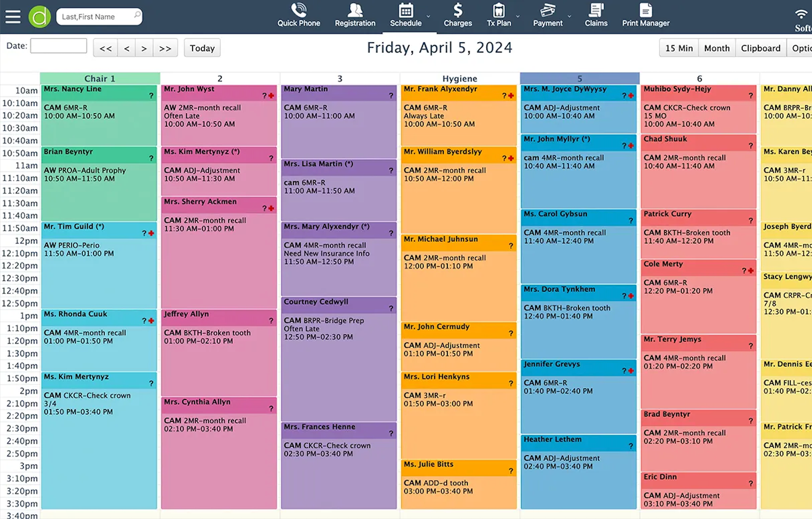Expand the Schedule dropdown arrow

coord(428,17)
